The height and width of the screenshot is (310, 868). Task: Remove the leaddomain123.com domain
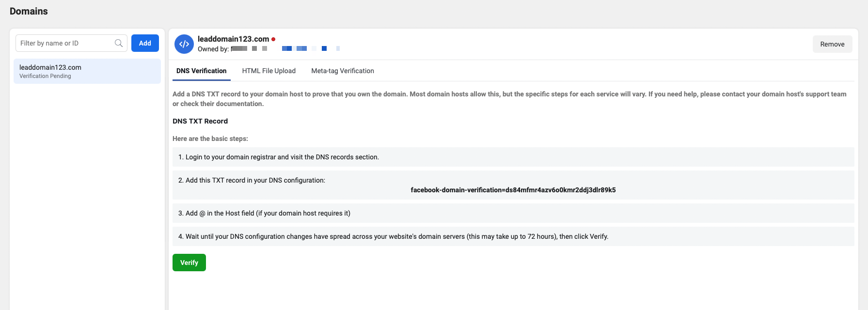[832, 44]
